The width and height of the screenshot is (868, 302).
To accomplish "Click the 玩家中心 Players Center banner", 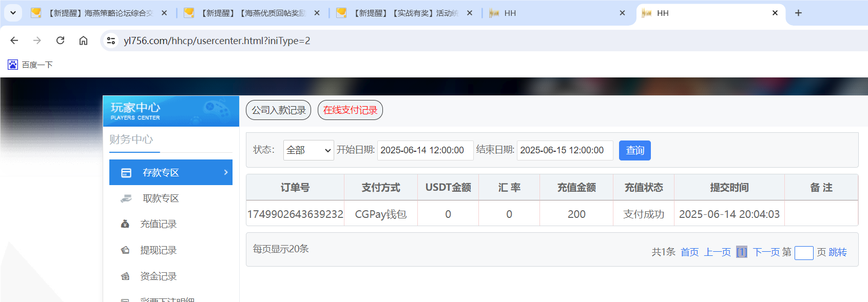I will pyautogui.click(x=171, y=111).
